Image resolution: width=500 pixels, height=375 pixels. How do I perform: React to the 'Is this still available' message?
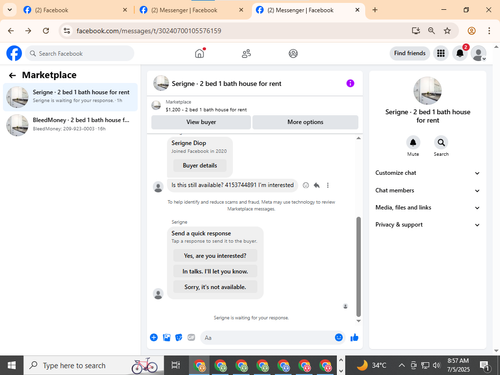point(306,185)
